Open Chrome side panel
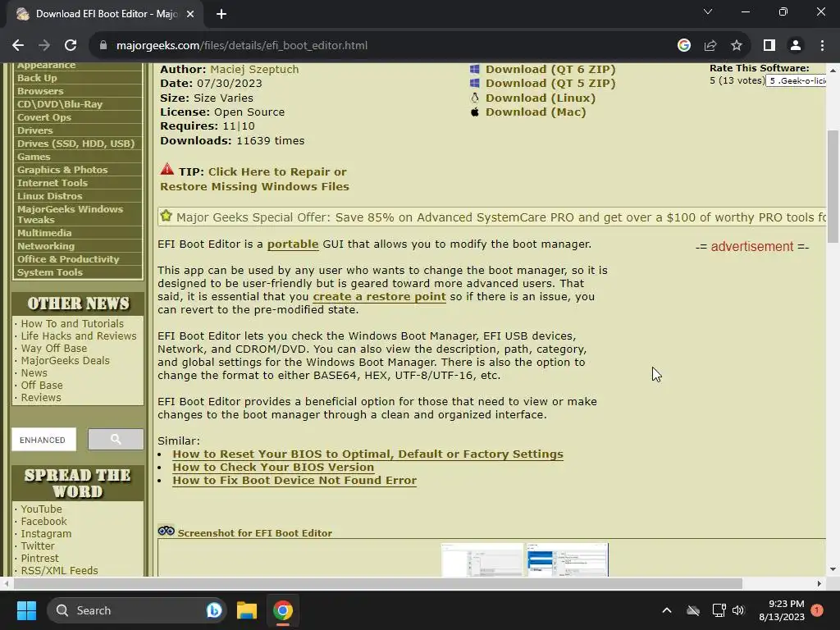Image resolution: width=840 pixels, height=630 pixels. tap(769, 46)
